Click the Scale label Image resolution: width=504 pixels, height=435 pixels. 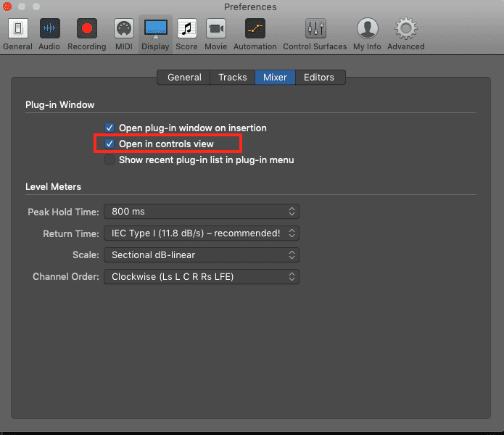coord(86,255)
